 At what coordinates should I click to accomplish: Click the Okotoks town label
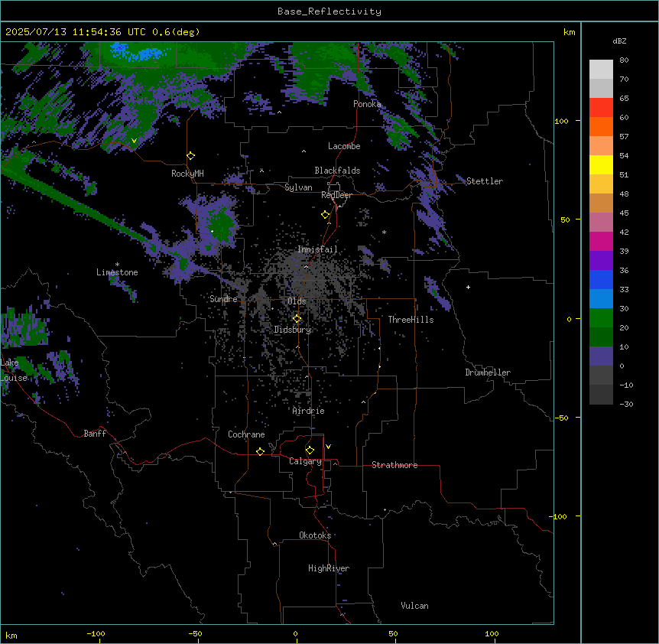(x=315, y=535)
